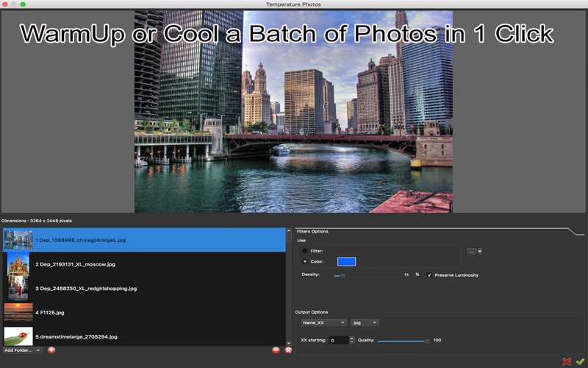Click the file list scroll-up arrow
The width and height of the screenshot is (588, 368).
pos(288,230)
